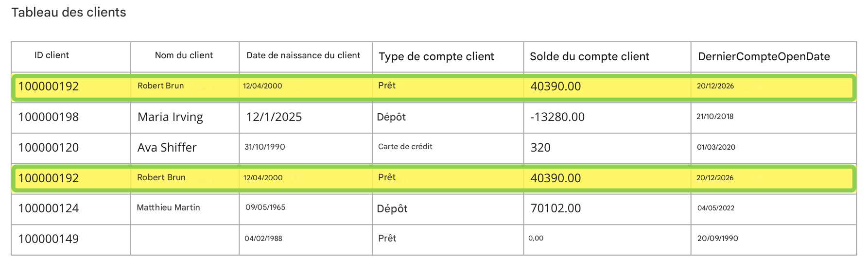Select the "Nom du client" column header
This screenshot has width=868, height=275.
[x=184, y=55]
